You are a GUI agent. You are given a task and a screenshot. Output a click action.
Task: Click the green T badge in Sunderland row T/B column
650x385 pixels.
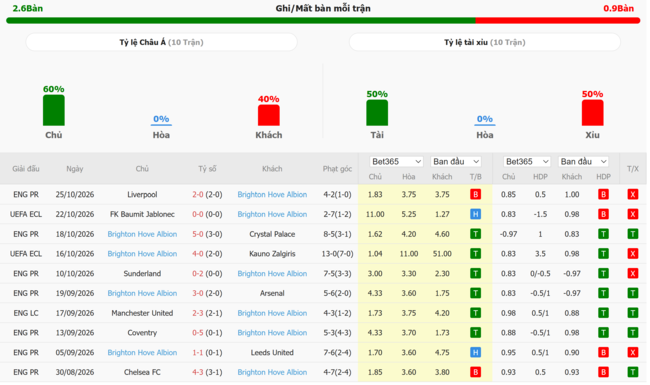475,274
